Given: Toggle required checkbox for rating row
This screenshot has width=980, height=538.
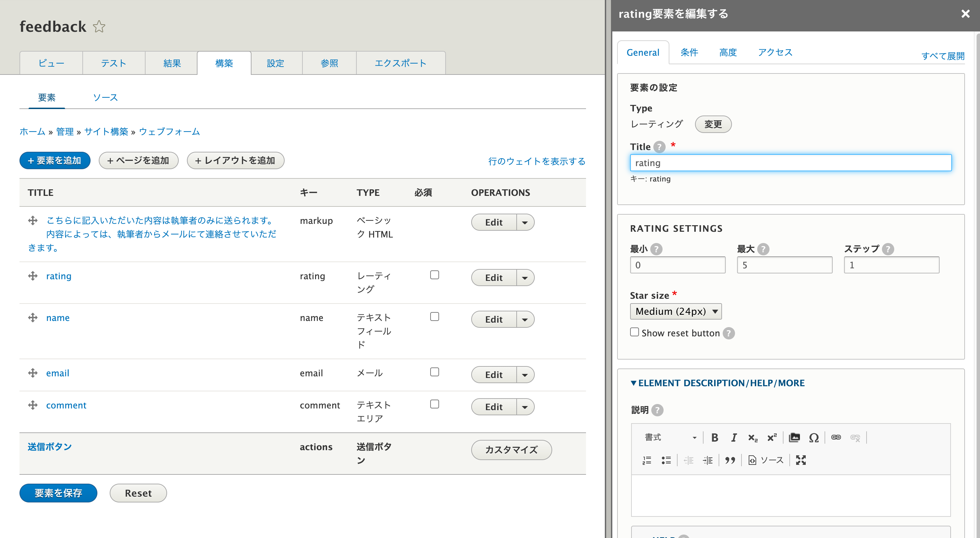Looking at the screenshot, I should point(434,275).
